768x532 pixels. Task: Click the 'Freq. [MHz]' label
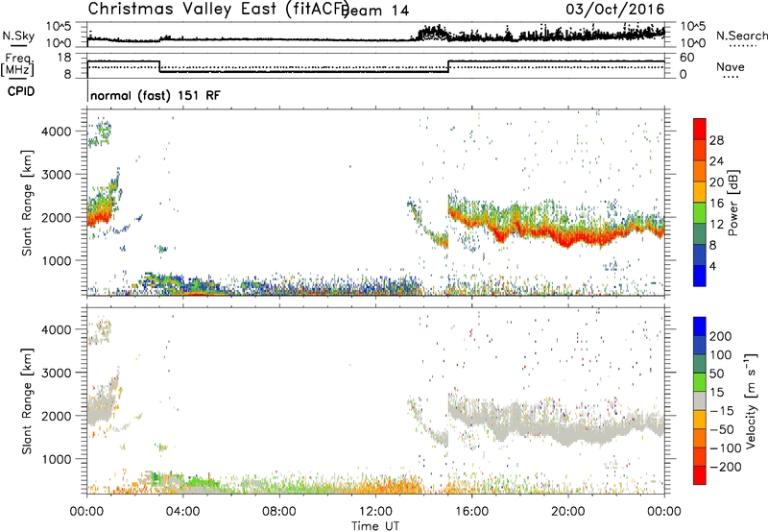coord(17,64)
